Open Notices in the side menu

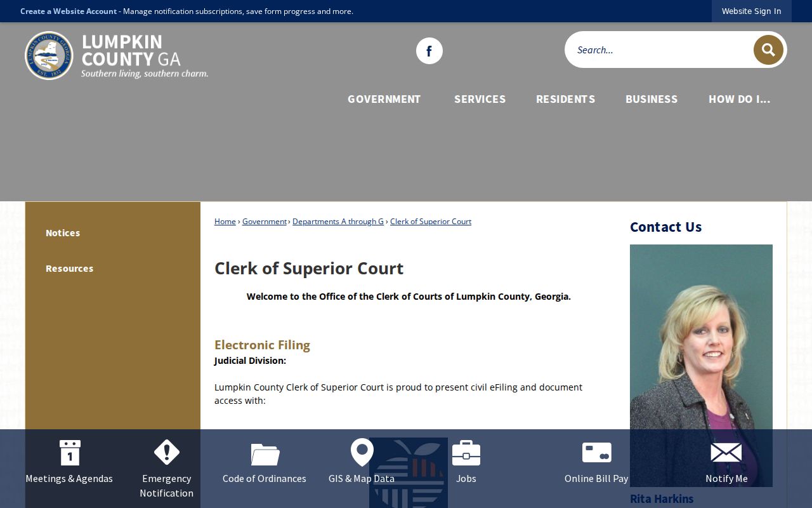63,233
